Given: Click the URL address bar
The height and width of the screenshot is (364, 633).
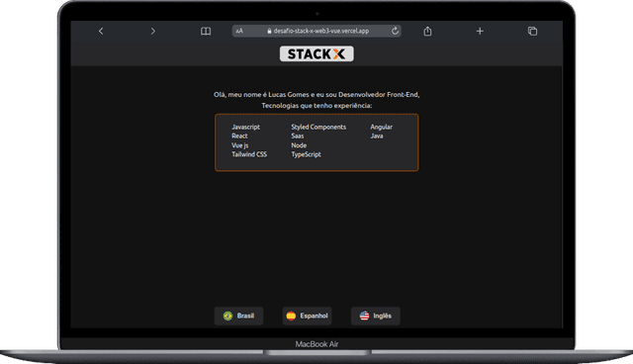Looking at the screenshot, I should point(316,31).
